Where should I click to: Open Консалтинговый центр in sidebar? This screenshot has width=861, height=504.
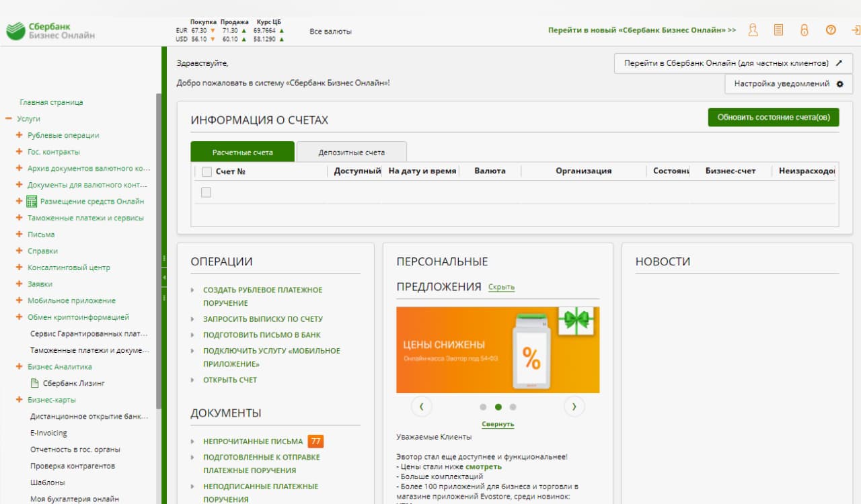(x=69, y=267)
